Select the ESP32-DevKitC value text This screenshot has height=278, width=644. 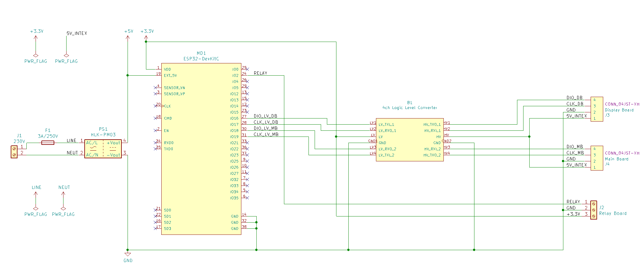[x=201, y=59]
